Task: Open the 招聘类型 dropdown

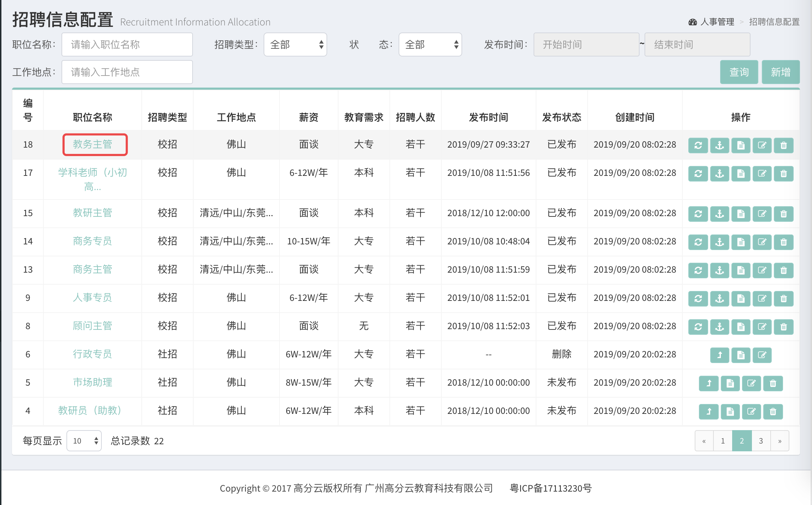Action: [295, 44]
